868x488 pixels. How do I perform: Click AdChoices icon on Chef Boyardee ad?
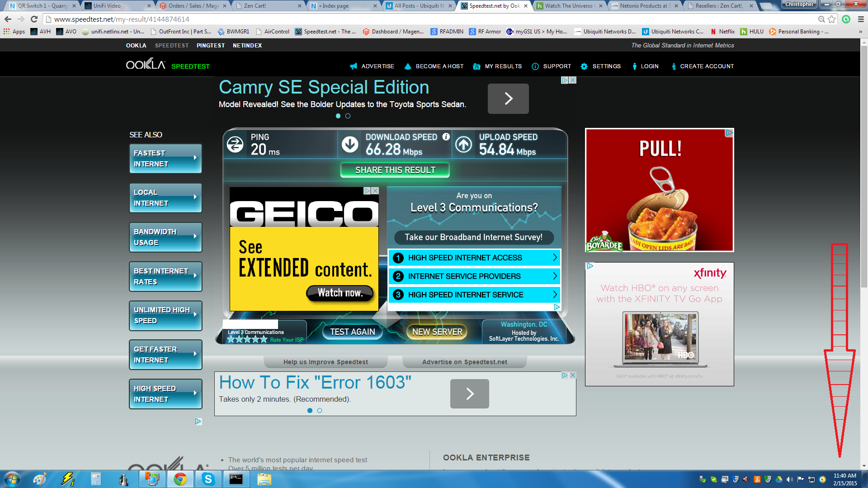pos(729,133)
